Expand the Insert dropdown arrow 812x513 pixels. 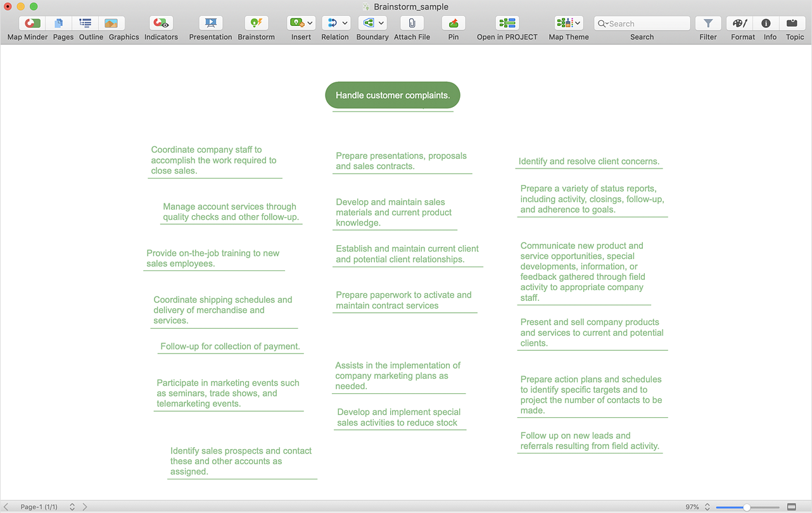coord(310,23)
